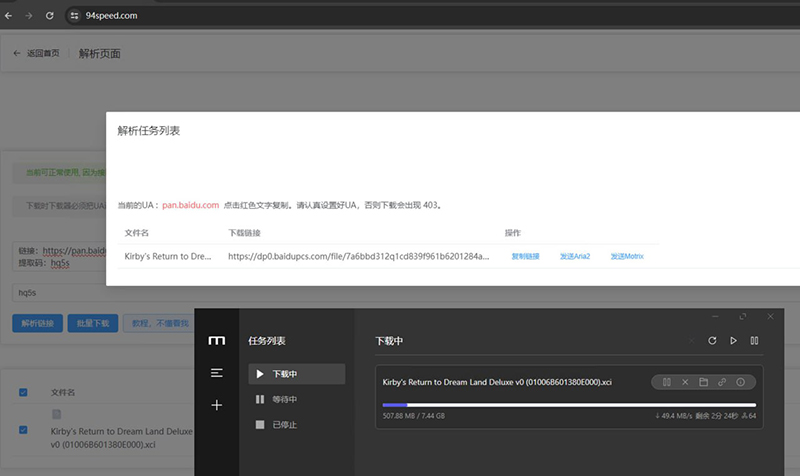Copy the Kirby task link via chain icon
Screen dimensions: 800x476
click(721, 382)
